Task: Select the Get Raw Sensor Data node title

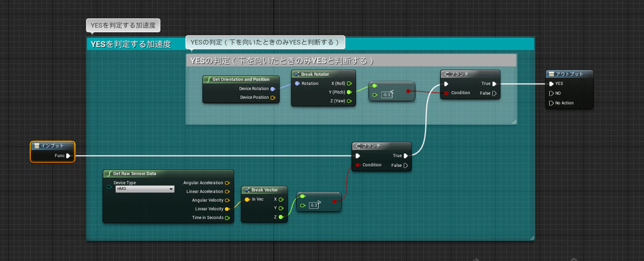Action: pos(135,173)
